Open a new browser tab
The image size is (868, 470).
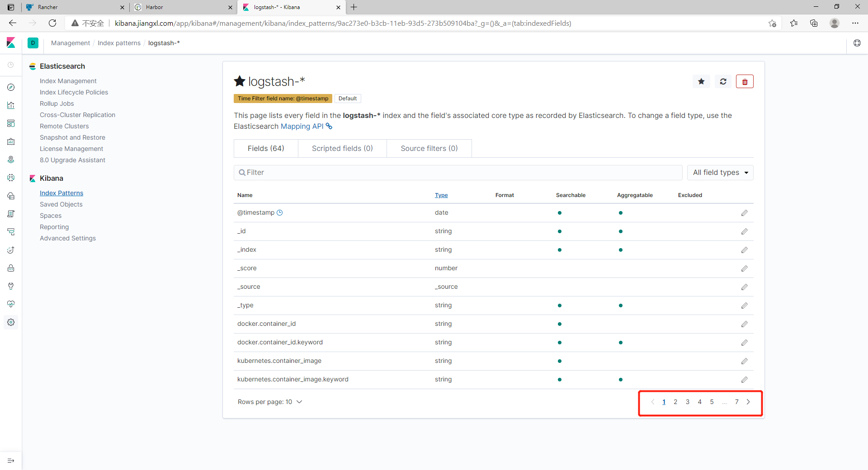click(354, 7)
